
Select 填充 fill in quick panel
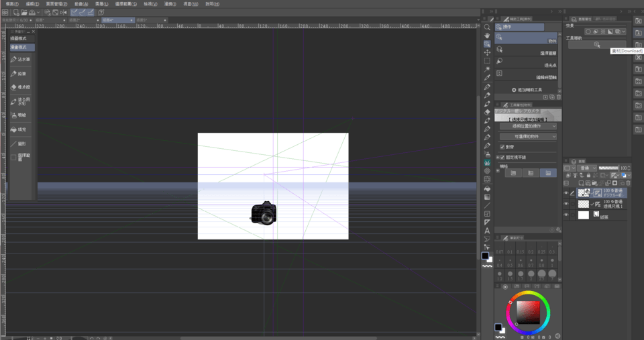[x=21, y=129]
